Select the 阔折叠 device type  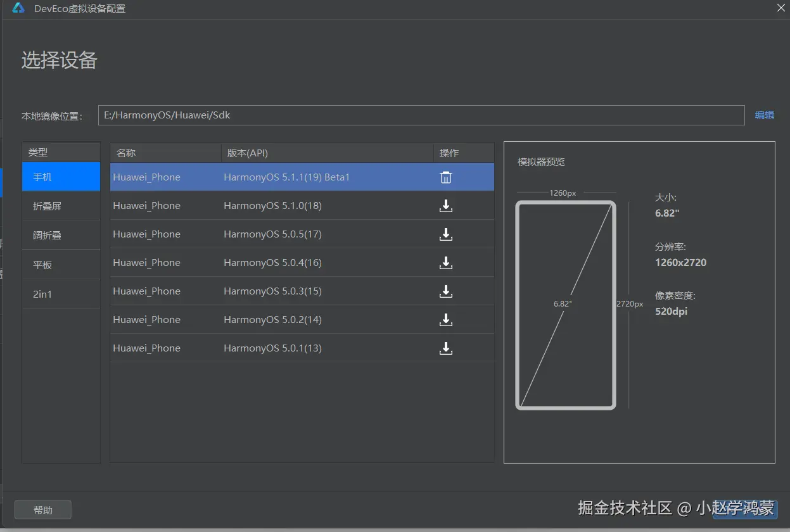tap(61, 235)
